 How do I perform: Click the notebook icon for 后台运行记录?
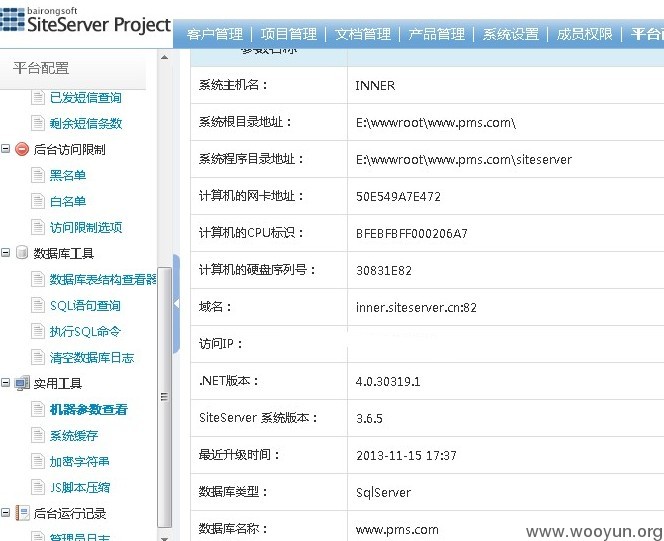[x=22, y=513]
